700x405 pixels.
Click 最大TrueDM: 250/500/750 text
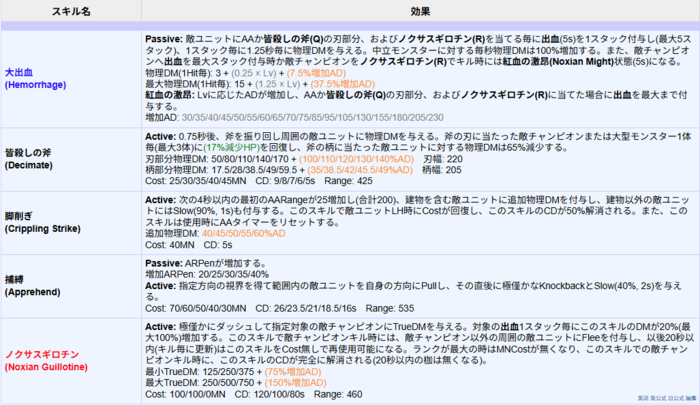tap(199, 383)
